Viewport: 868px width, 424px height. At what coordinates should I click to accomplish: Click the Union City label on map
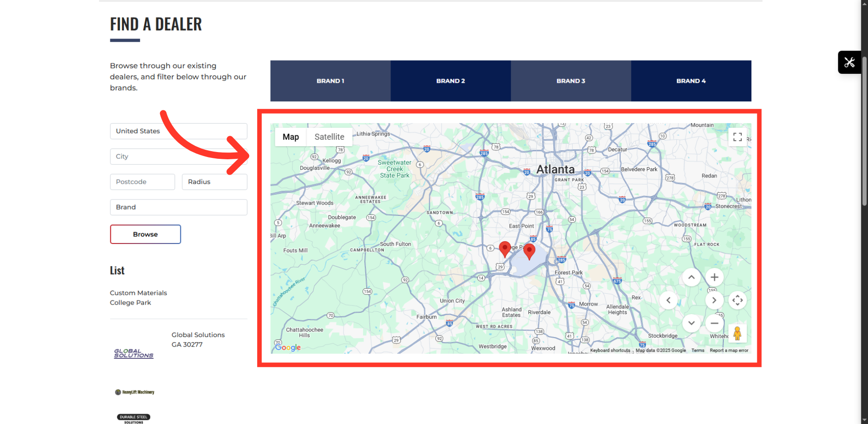(452, 300)
